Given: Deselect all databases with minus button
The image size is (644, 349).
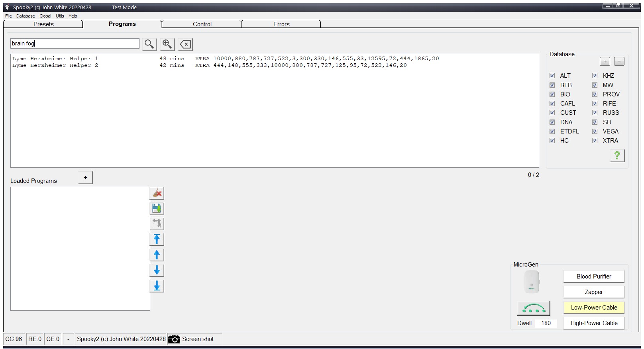Looking at the screenshot, I should coord(619,61).
